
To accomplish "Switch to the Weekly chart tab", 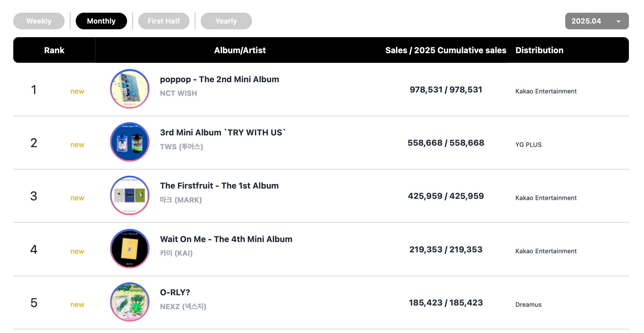I will click(39, 21).
